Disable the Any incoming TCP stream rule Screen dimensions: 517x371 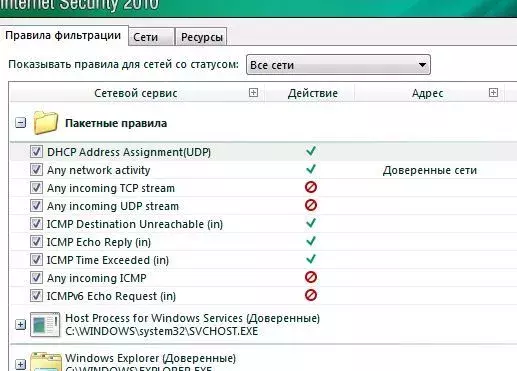coord(36,188)
